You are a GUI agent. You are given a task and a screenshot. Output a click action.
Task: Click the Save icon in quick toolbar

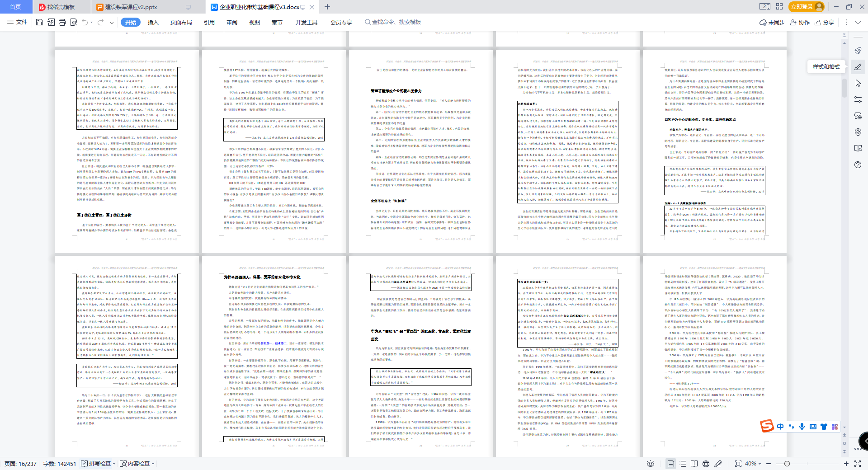click(x=39, y=22)
